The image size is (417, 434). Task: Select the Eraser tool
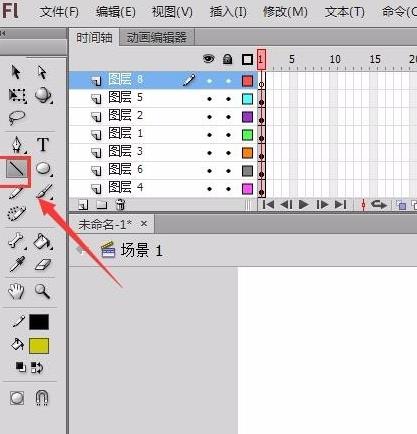(43, 265)
